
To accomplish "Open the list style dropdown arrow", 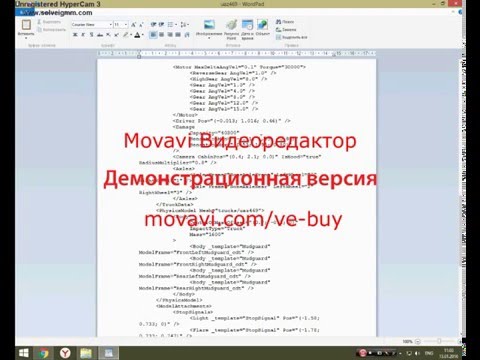I will point(176,25).
